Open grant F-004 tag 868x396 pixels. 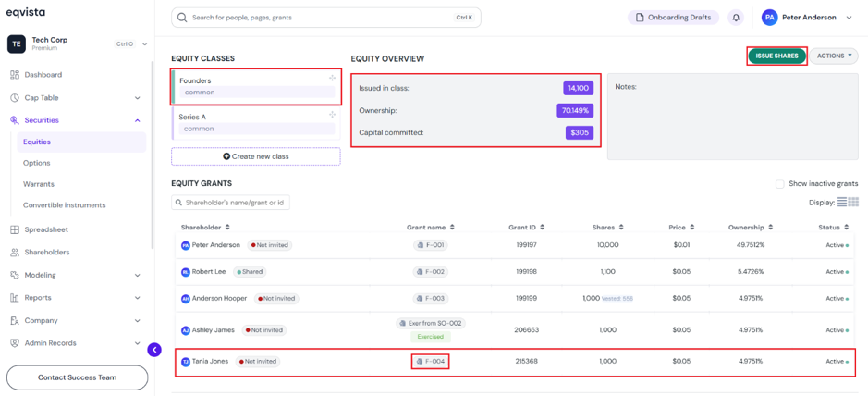point(430,362)
